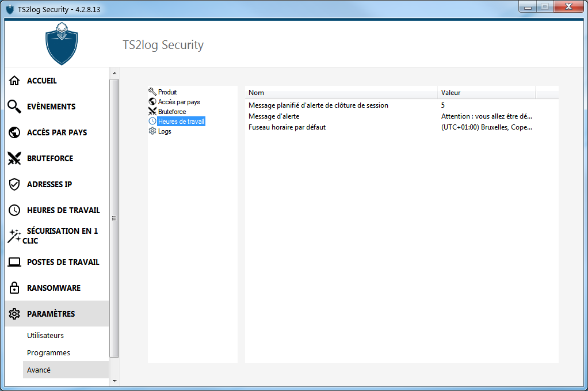
Task: Sort by the Nom column header
Action: [341, 93]
